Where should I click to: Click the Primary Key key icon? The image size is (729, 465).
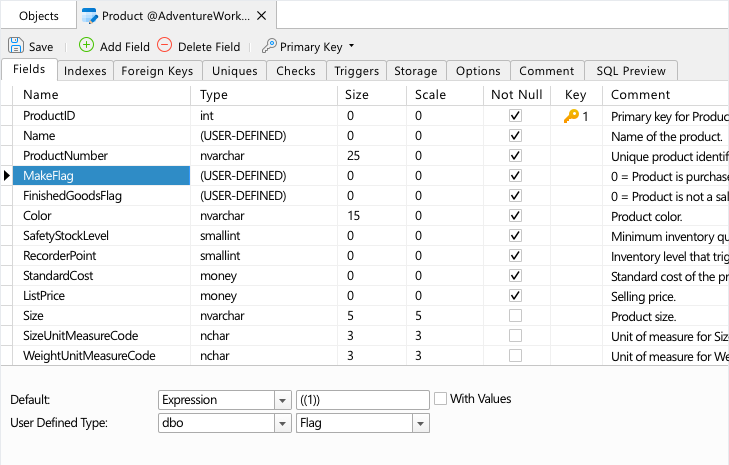(x=269, y=46)
